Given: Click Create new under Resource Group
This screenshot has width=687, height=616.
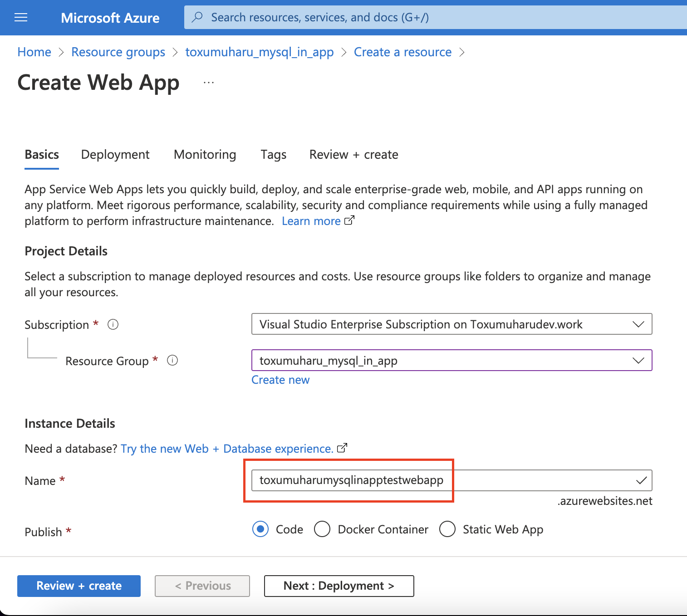Looking at the screenshot, I should coord(280,380).
